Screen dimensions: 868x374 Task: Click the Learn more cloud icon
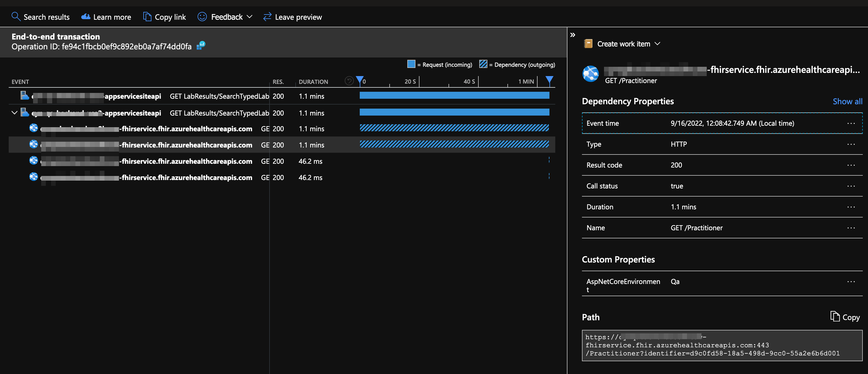coord(86,17)
